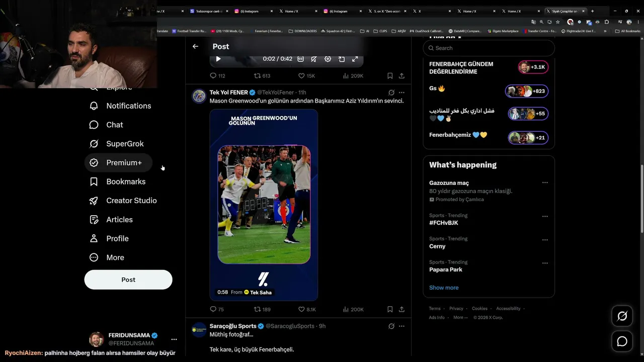Open the Papara Park trending topic
644x362 pixels.
(446, 269)
